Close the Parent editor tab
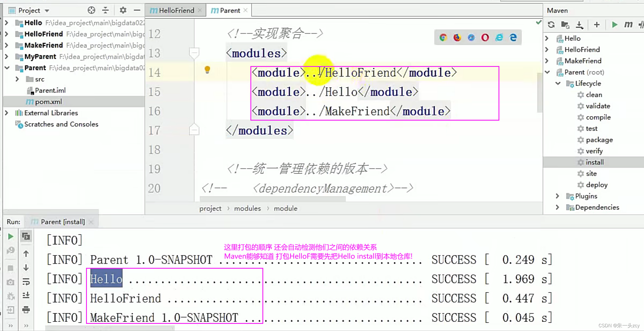Screen dimensions: 644x331 click(x=246, y=10)
